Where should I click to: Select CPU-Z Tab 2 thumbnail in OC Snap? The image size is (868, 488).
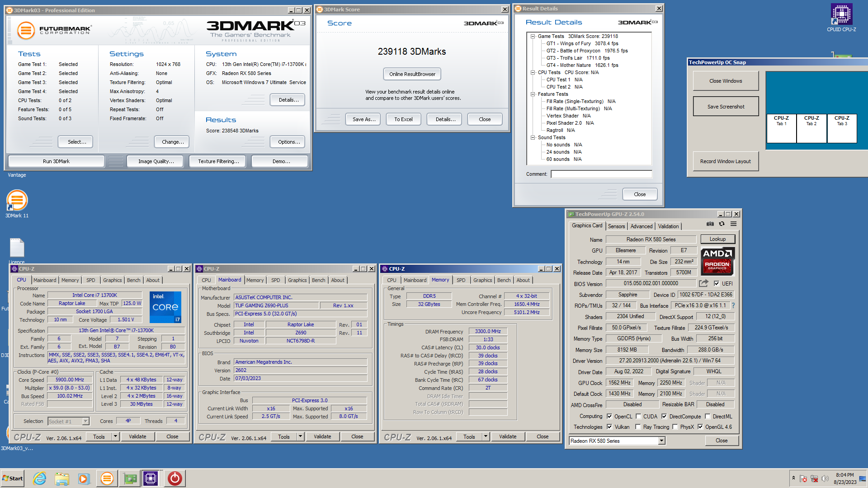[x=811, y=128]
